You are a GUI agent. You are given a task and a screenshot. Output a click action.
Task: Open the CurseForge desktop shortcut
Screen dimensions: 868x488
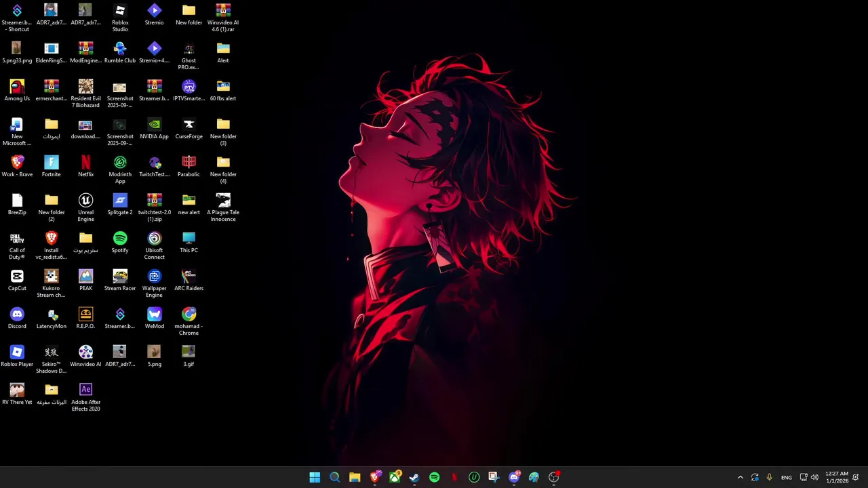pyautogui.click(x=189, y=128)
